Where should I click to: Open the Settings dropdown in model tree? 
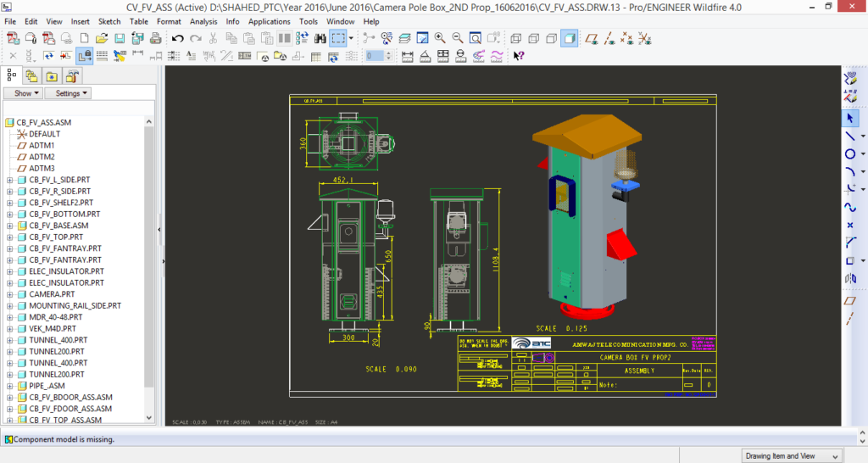pyautogui.click(x=67, y=93)
